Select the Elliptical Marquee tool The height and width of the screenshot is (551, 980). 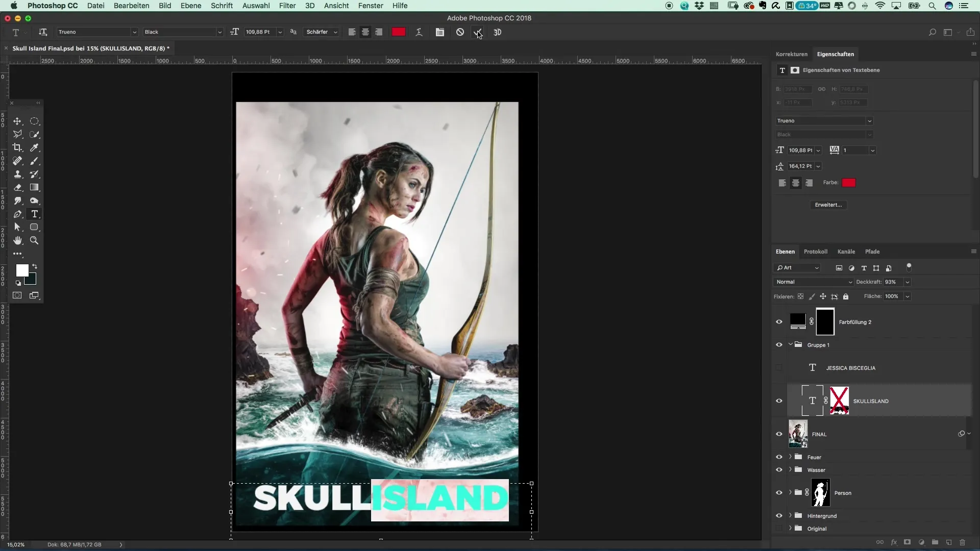(34, 121)
